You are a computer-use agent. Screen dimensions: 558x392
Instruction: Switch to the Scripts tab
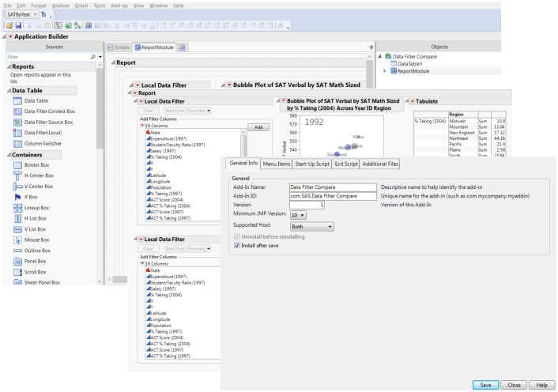click(x=118, y=47)
